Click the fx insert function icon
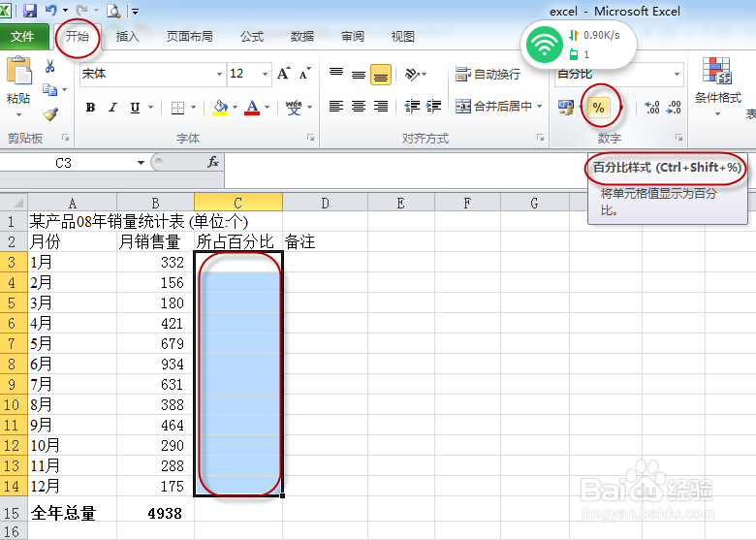 (213, 162)
